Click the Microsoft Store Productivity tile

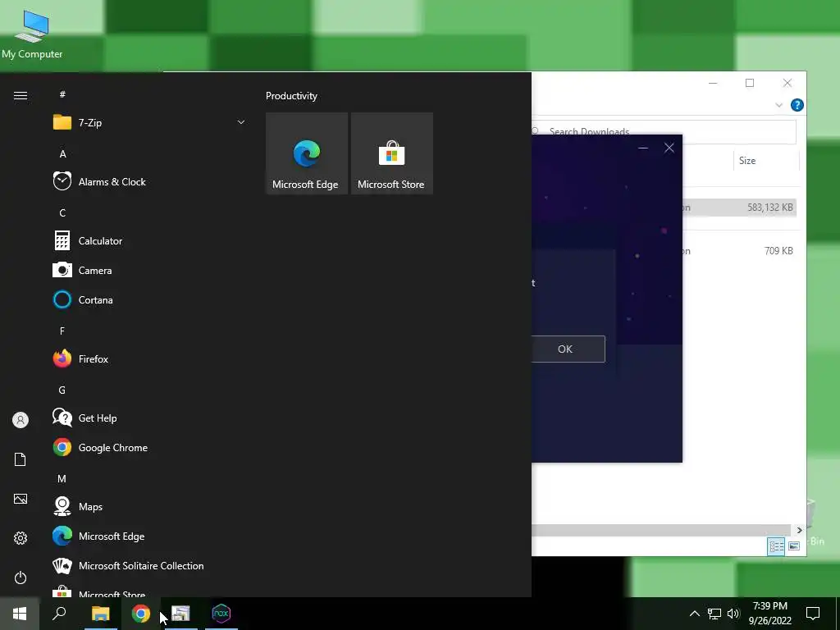coord(391,153)
